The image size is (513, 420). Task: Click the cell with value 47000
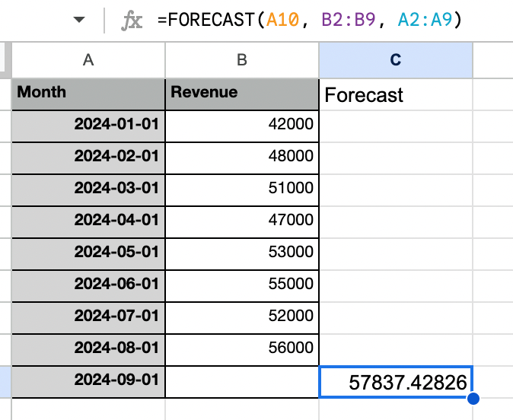pos(242,221)
